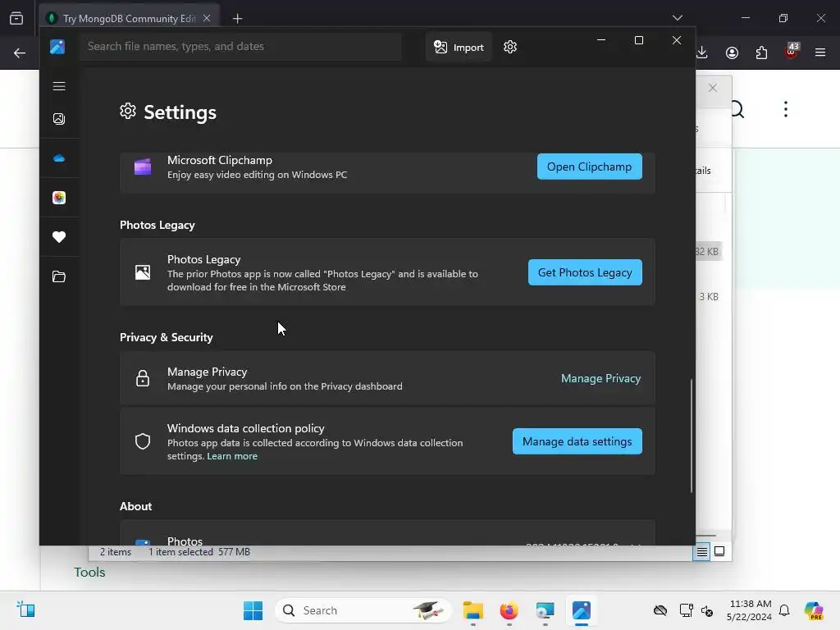This screenshot has width=840, height=630.
Task: Open the Gallery view in Photos sidebar
Action: click(59, 119)
